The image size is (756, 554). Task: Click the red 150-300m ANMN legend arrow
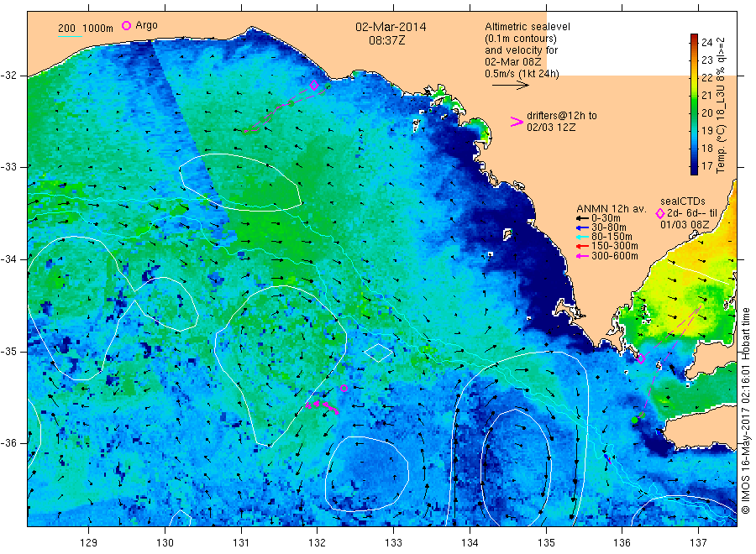(582, 247)
